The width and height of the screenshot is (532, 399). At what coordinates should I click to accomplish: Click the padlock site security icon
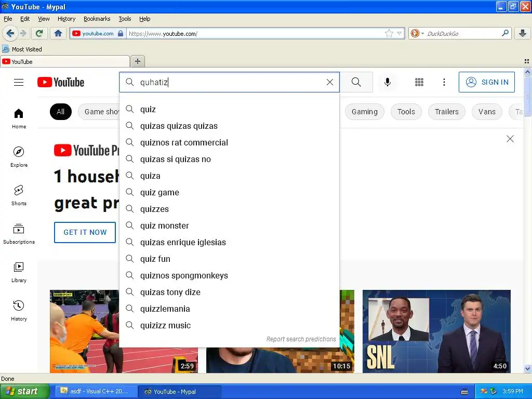click(x=121, y=33)
